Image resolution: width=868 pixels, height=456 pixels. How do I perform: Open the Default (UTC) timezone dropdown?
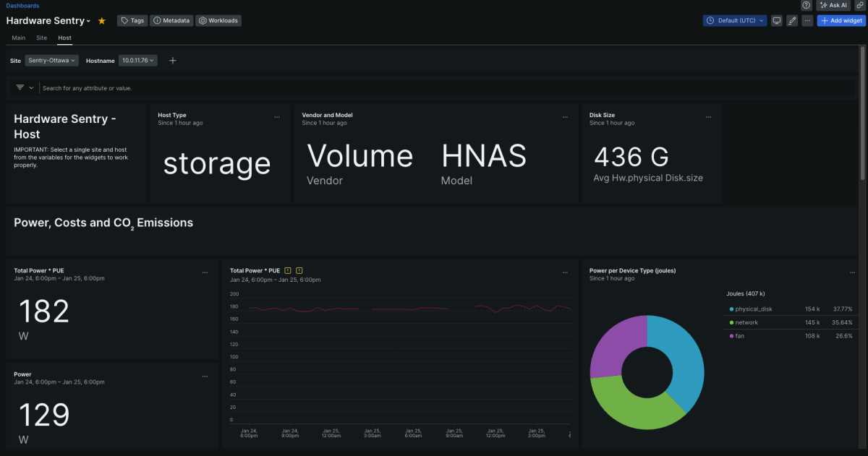[734, 20]
